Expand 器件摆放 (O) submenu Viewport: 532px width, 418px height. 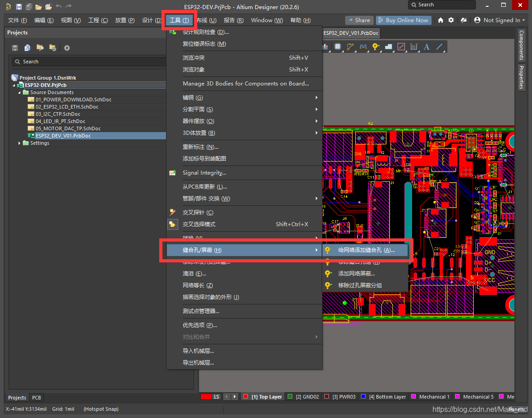244,121
